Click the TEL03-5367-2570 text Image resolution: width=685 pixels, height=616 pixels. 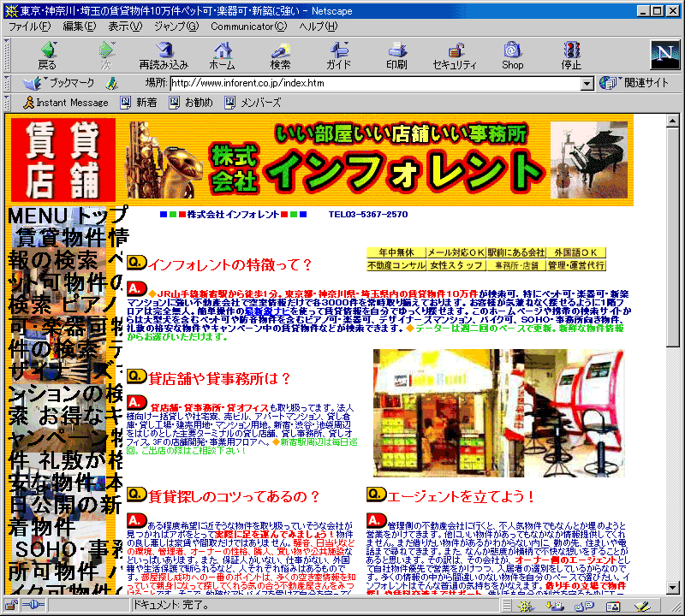click(368, 215)
